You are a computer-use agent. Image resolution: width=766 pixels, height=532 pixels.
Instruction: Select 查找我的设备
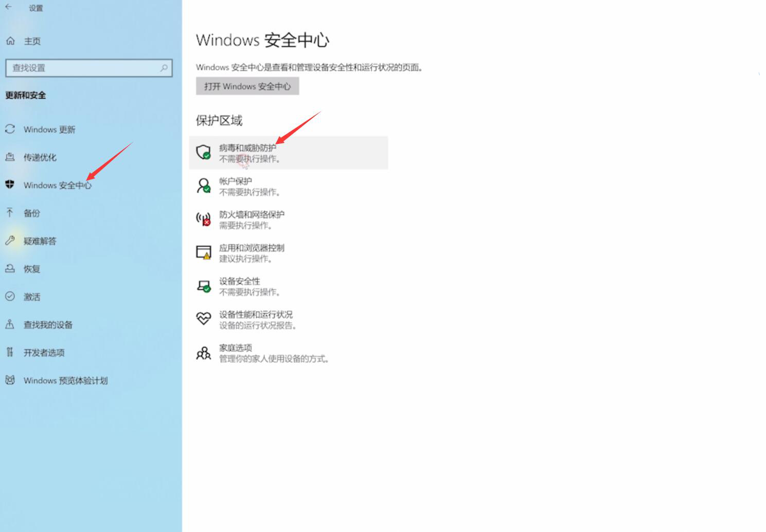coord(48,324)
